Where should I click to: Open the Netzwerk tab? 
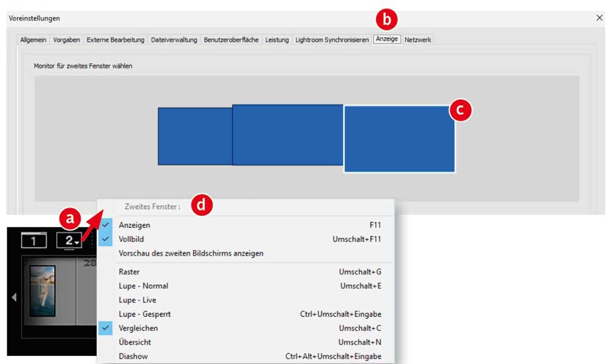pos(418,39)
